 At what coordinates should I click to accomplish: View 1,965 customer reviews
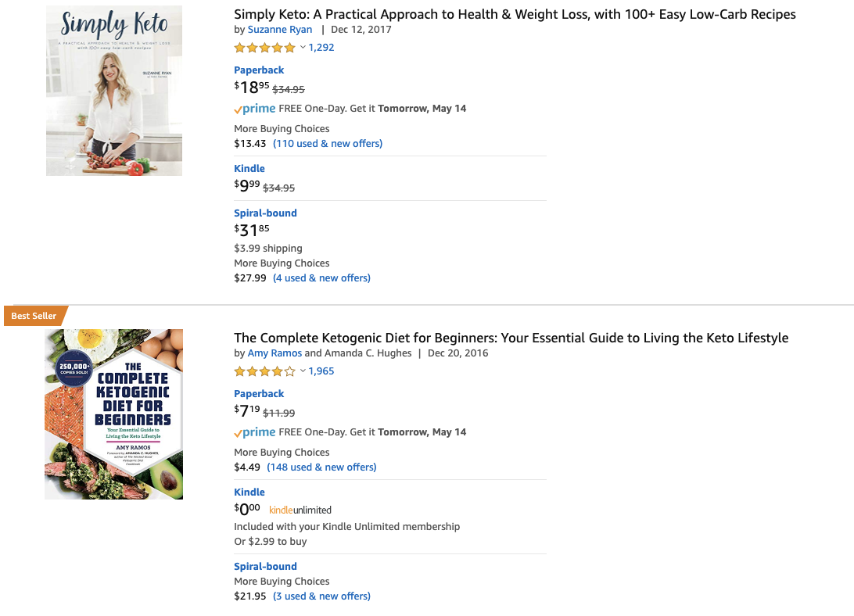pyautogui.click(x=321, y=371)
